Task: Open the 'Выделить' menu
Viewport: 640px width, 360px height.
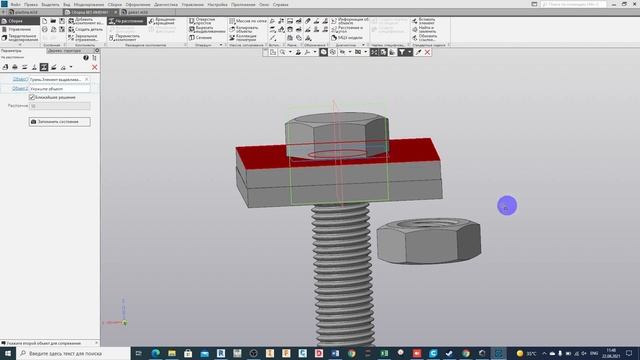Action: [50, 4]
